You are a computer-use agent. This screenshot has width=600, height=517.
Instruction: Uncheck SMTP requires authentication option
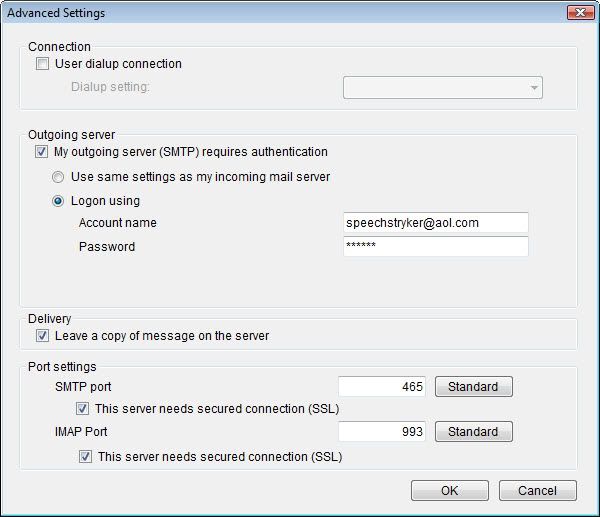coord(41,152)
